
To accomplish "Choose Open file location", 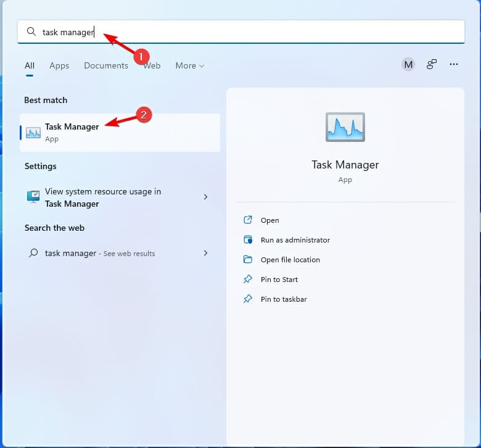I will pos(290,260).
